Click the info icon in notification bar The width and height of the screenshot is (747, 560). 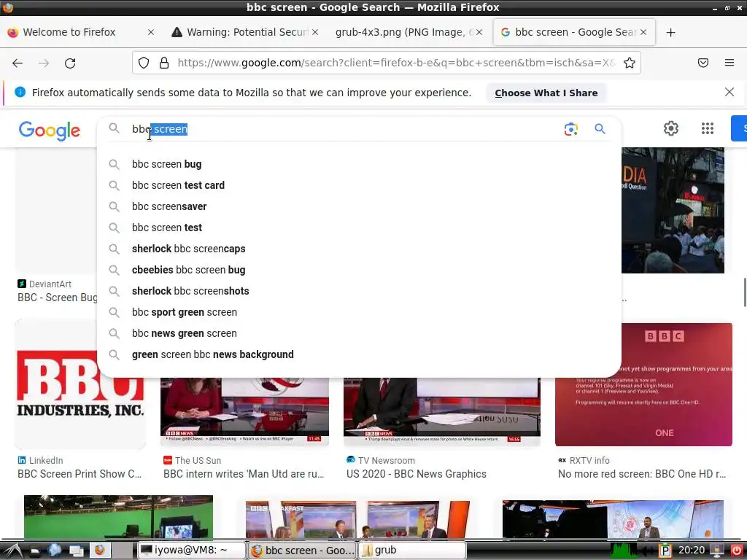point(20,92)
